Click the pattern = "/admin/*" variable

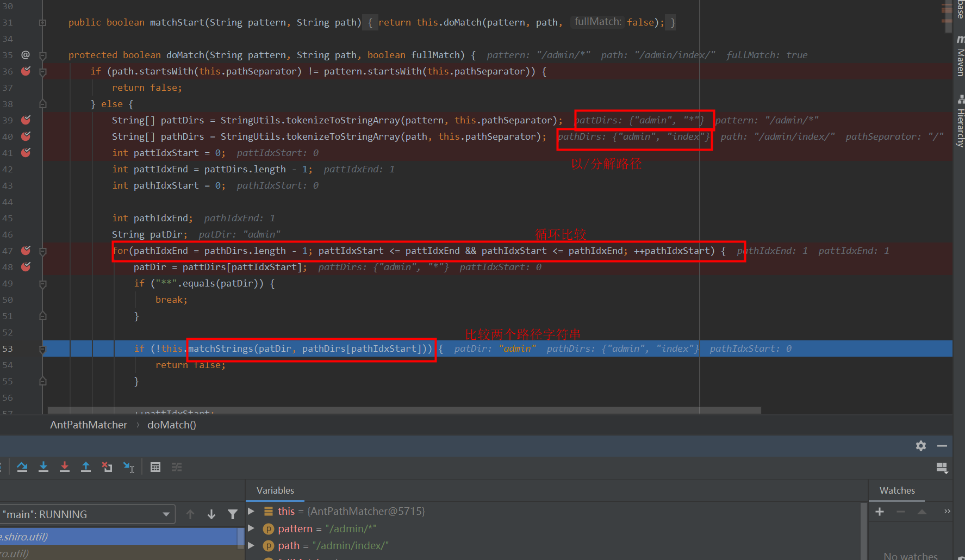point(327,528)
